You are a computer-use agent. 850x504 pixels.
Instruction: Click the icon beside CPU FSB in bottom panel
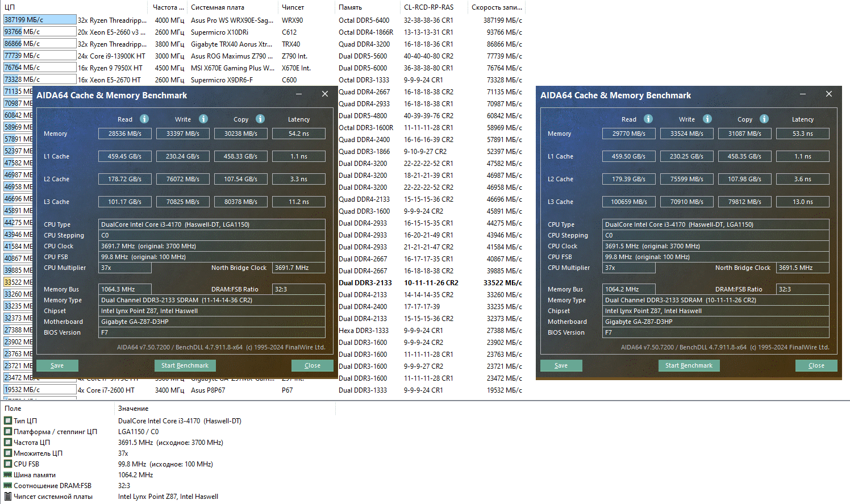coord(8,464)
